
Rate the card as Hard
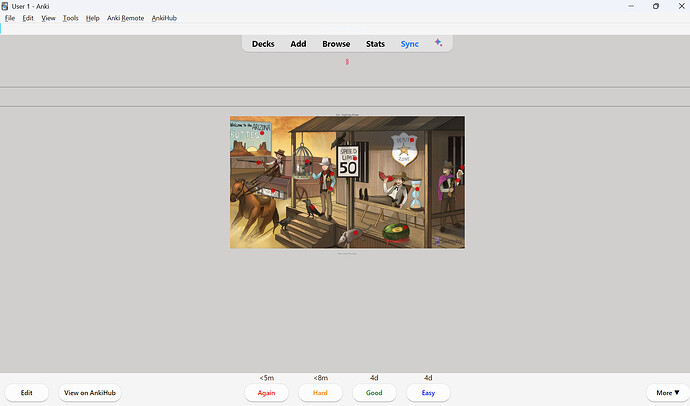[x=320, y=393]
